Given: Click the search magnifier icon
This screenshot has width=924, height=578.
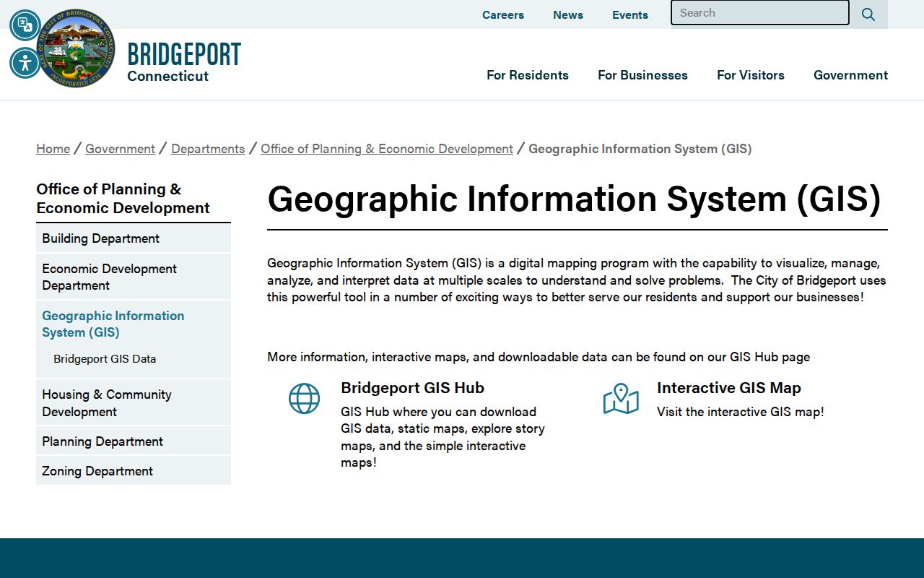Looking at the screenshot, I should pos(868,14).
